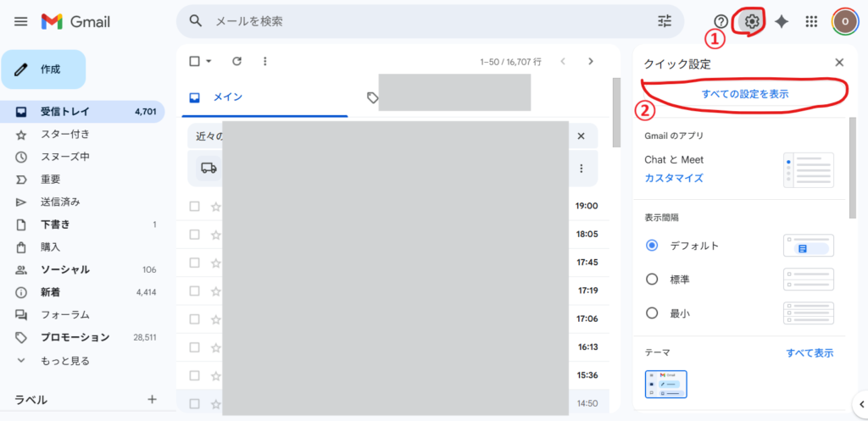Click すべての設定を表示 button
The image size is (868, 421).
coord(744,94)
